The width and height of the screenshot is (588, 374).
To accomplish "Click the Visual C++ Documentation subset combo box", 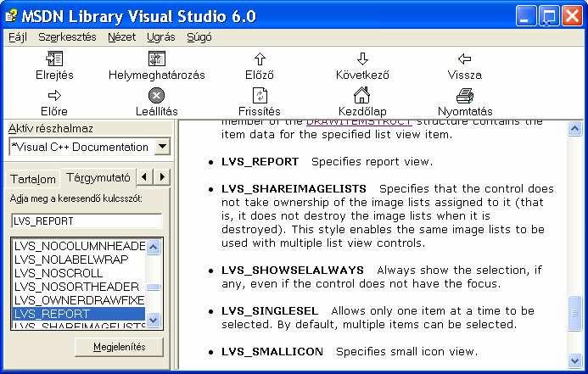I will [x=89, y=147].
